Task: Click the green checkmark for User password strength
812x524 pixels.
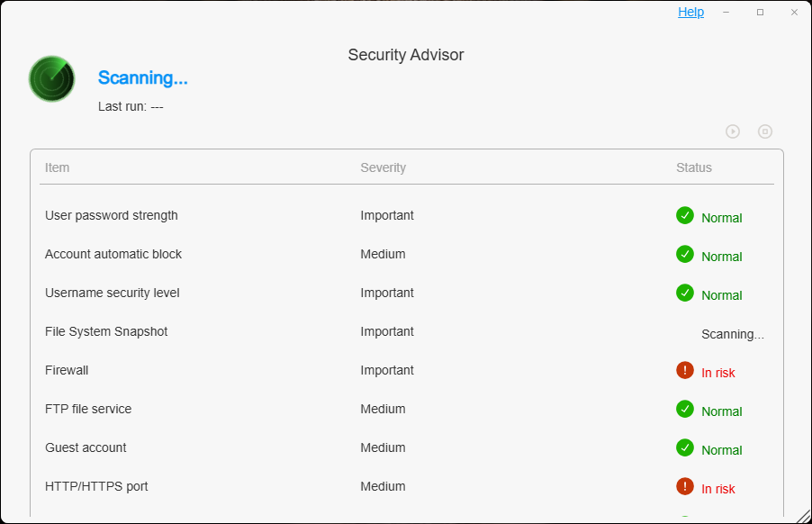Action: pyautogui.click(x=685, y=215)
